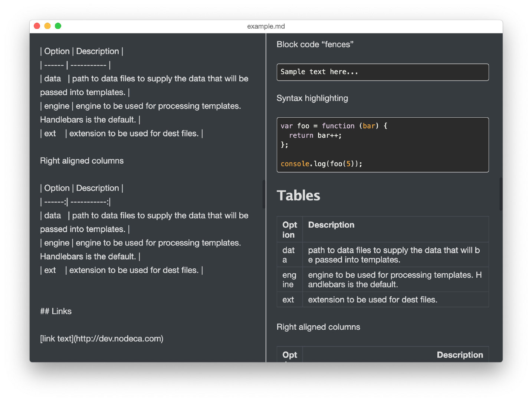Click 'Block code "fences"' in preview

[x=315, y=45]
